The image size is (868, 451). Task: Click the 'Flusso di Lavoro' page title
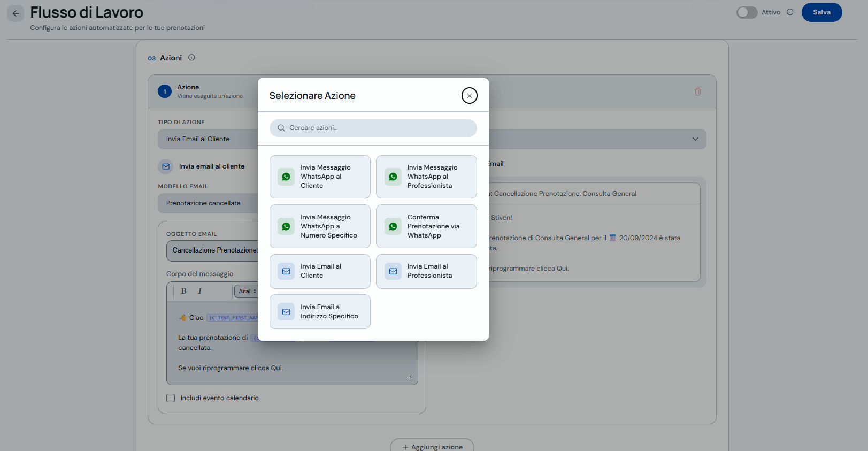tap(87, 12)
